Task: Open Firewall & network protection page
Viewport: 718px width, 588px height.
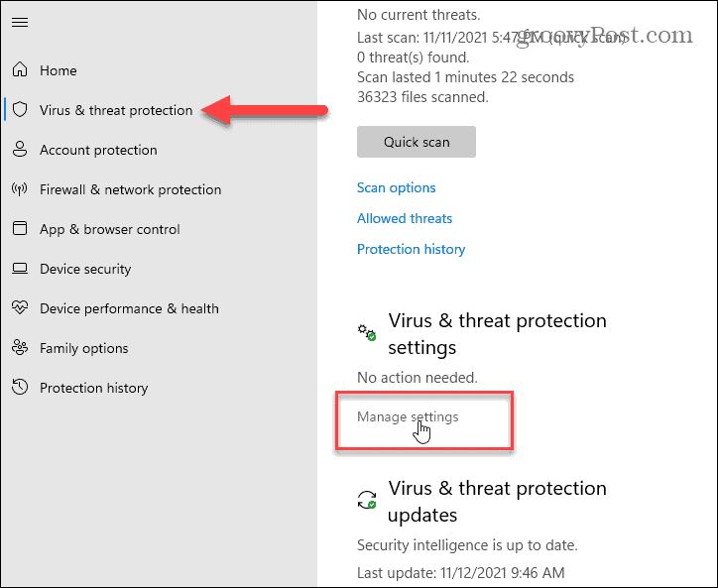Action: pyautogui.click(x=131, y=189)
